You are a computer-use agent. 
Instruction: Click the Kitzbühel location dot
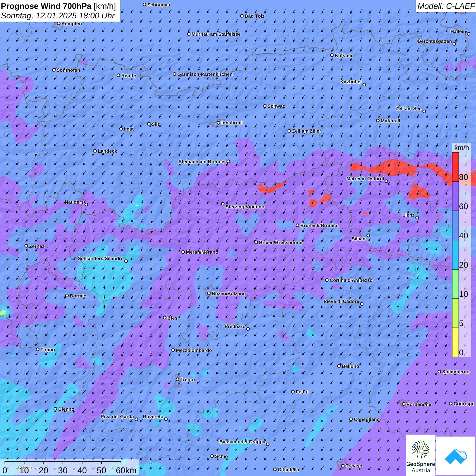coord(364,85)
